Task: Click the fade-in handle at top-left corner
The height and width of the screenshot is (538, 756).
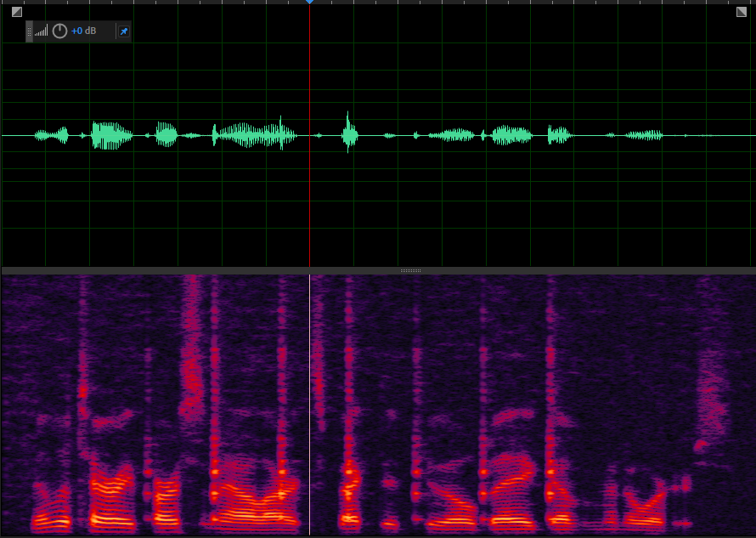Action: coord(16,12)
